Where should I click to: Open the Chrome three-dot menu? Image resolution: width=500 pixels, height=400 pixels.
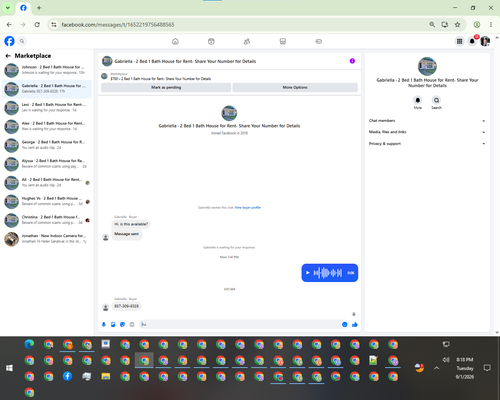tap(491, 25)
